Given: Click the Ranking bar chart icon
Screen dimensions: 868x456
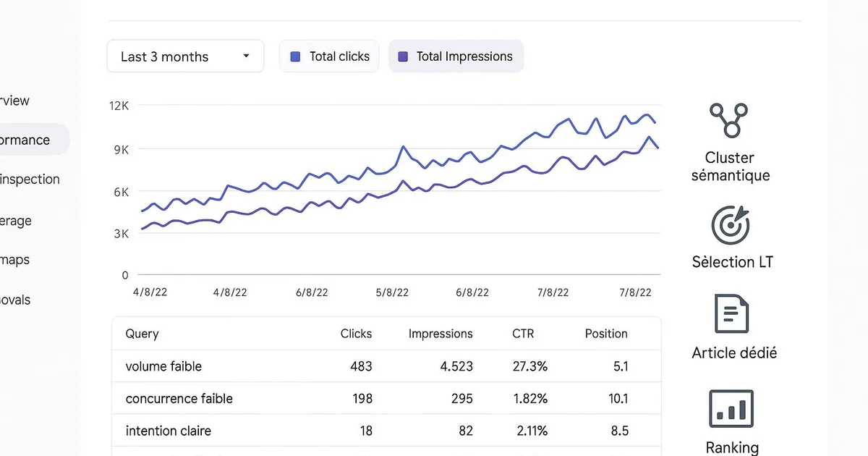Looking at the screenshot, I should [x=731, y=408].
